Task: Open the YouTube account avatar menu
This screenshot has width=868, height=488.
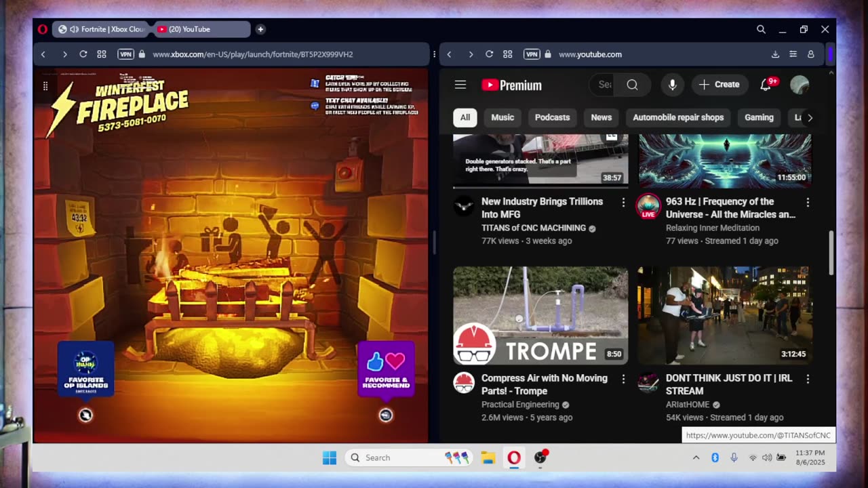Action: 800,85
